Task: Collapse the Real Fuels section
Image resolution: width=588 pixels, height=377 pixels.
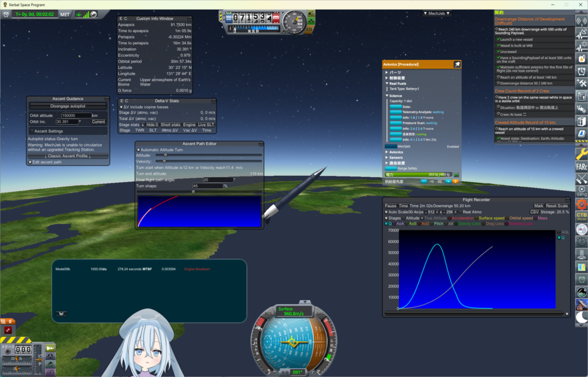Action: coord(396,83)
